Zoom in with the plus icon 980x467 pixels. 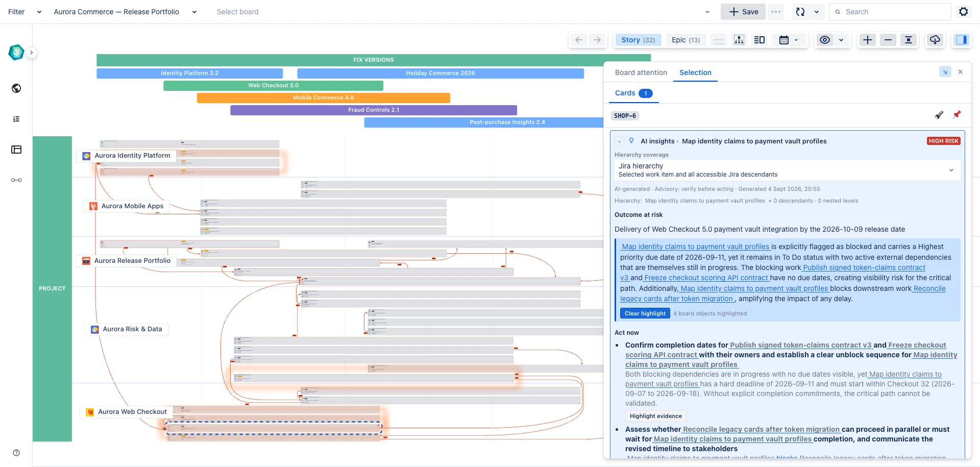point(868,40)
